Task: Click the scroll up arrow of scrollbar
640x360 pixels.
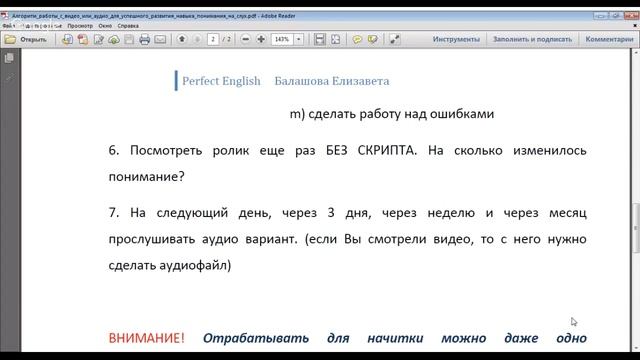Action: 636,53
